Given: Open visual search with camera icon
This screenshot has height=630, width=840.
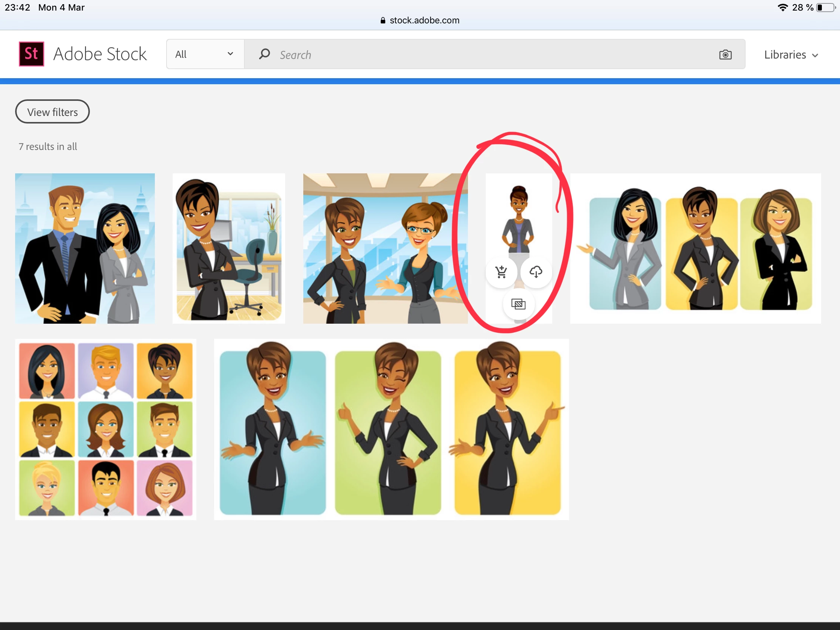Looking at the screenshot, I should pos(725,55).
